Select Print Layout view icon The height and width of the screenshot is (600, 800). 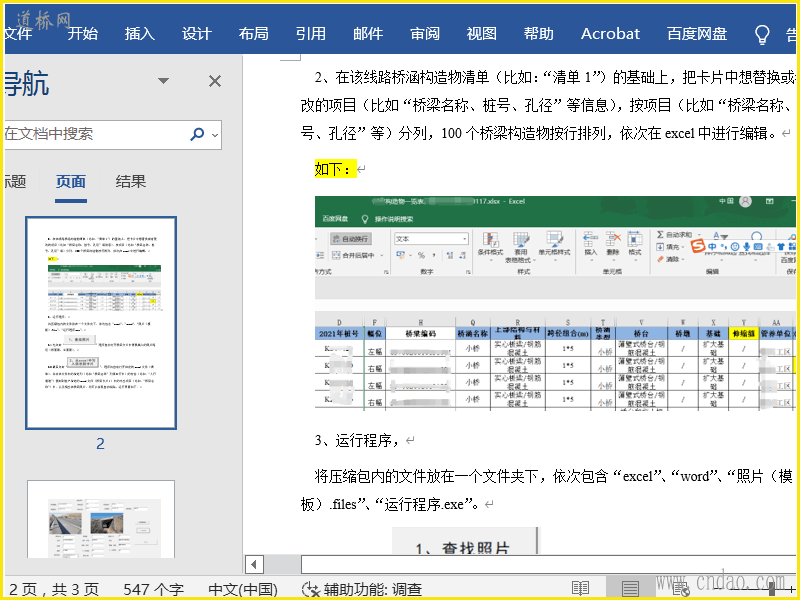click(x=630, y=588)
